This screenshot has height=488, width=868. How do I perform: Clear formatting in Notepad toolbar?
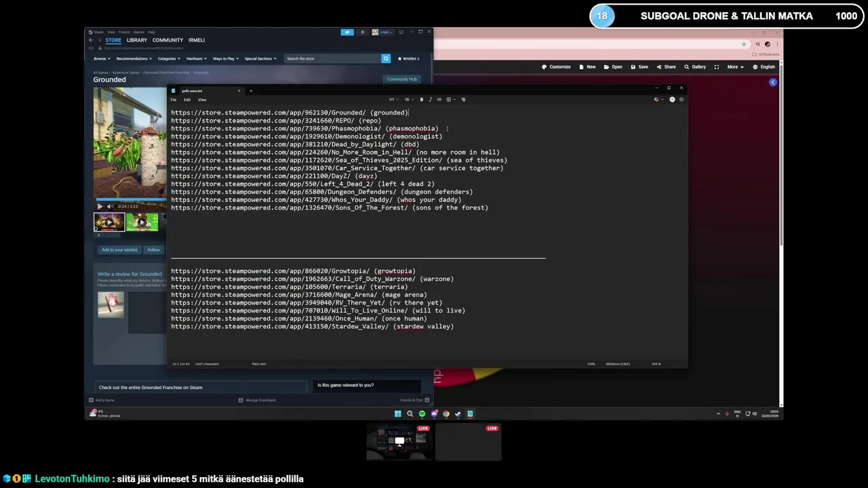click(x=463, y=100)
